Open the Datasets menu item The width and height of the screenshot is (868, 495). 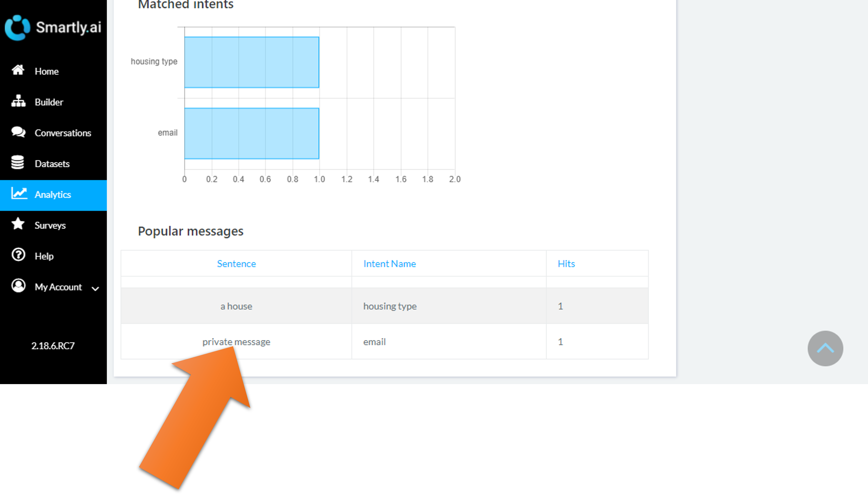(x=52, y=164)
